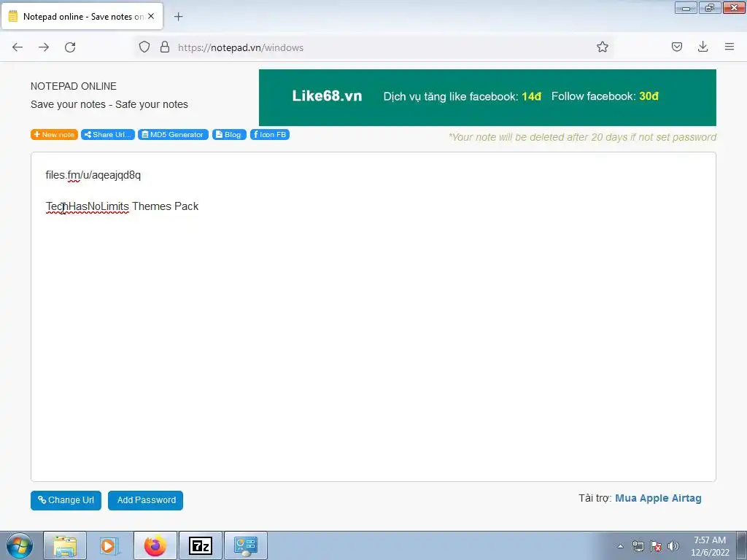The image size is (747, 560).
Task: Open the volume speaker control
Action: click(x=673, y=546)
